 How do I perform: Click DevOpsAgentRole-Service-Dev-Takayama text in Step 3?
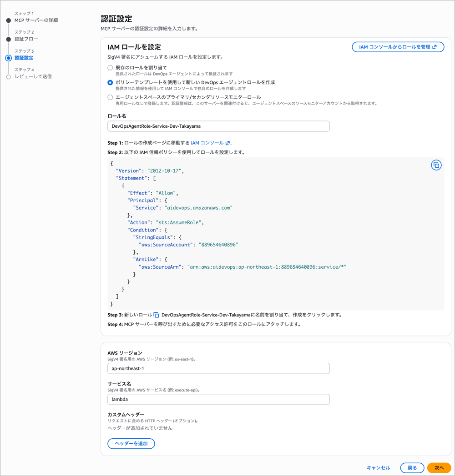[206, 315]
